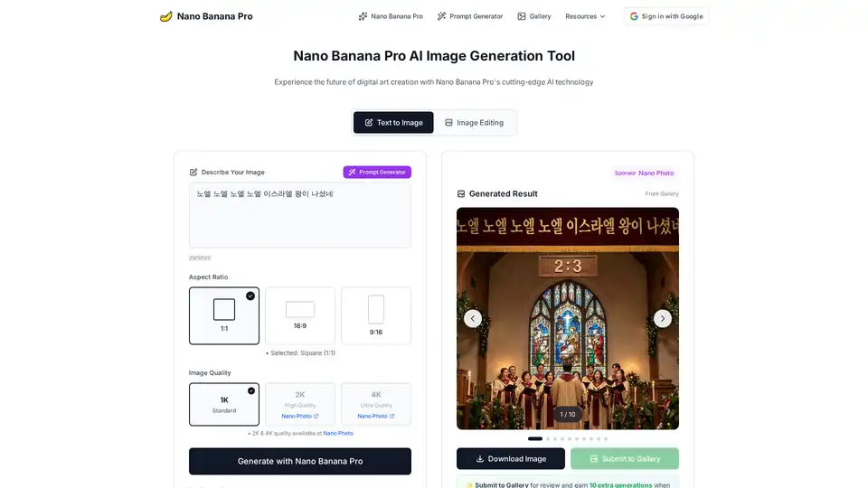Image resolution: width=868 pixels, height=488 pixels.
Task: Expand the Resources dropdown menu
Action: [585, 16]
